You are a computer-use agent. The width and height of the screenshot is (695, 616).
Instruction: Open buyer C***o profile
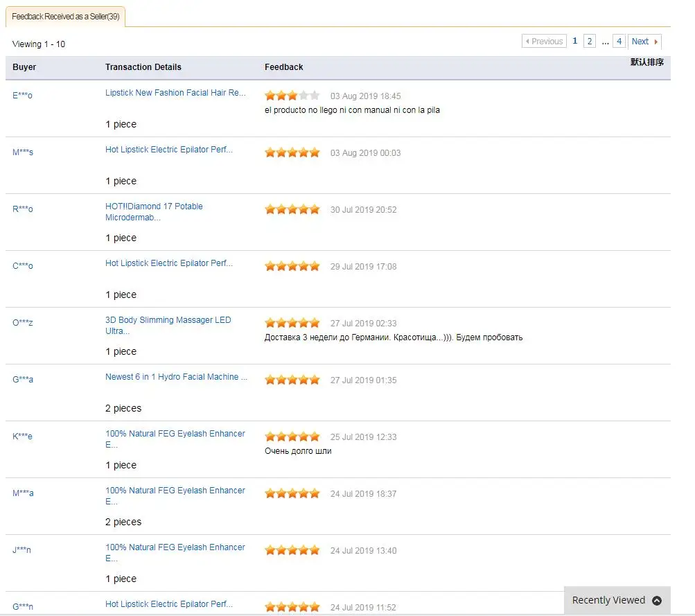pos(23,265)
